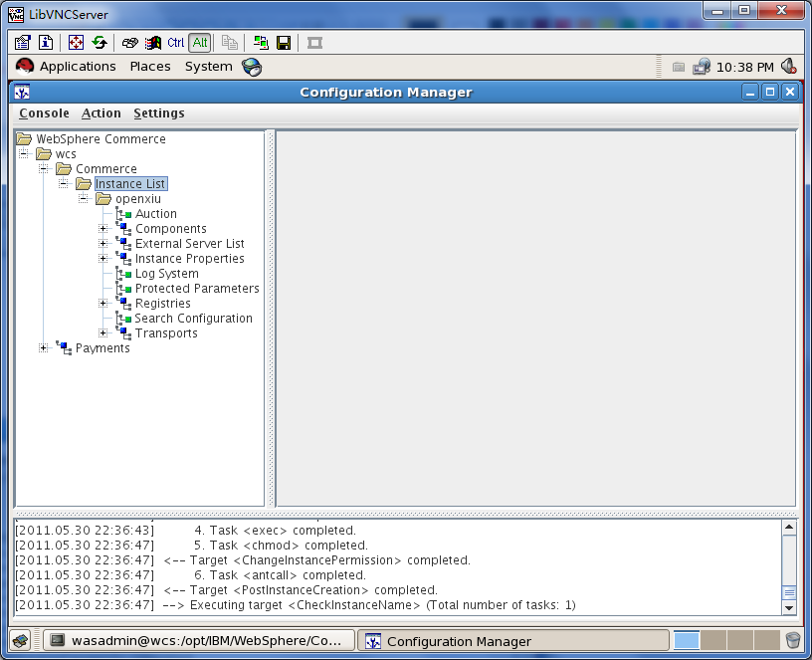Open Configuration Manager window menu icon
The height and width of the screenshot is (660, 812).
[x=22, y=93]
